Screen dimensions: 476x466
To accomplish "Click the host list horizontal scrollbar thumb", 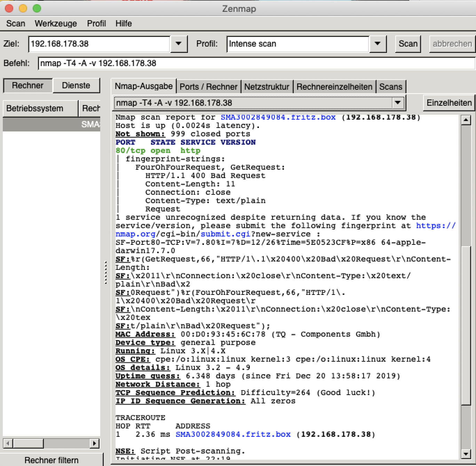I will tap(28, 443).
